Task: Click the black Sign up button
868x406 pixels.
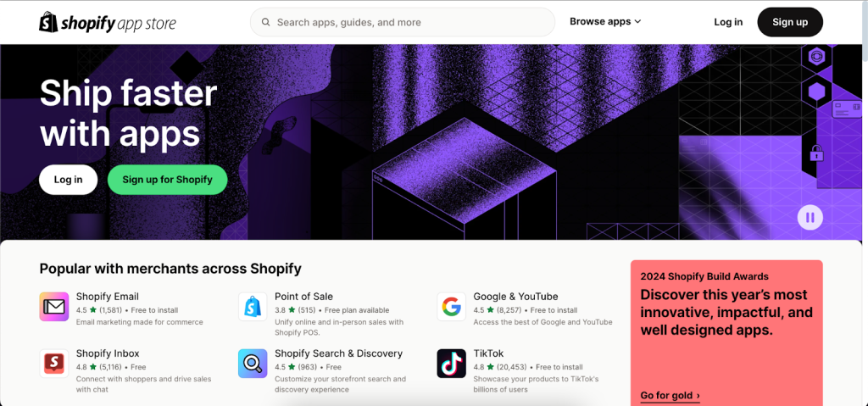Action: 790,22
